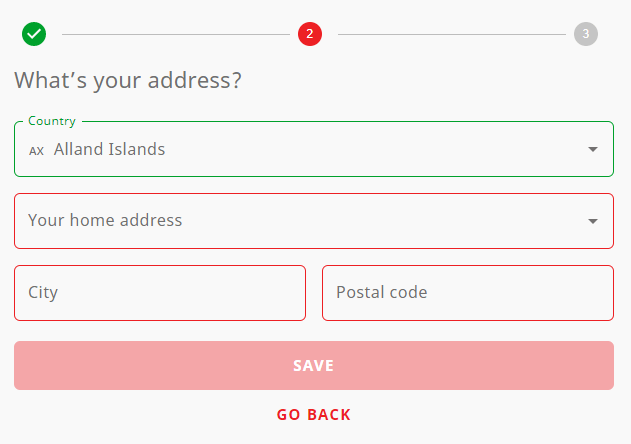Click the green Country field label

click(x=52, y=121)
